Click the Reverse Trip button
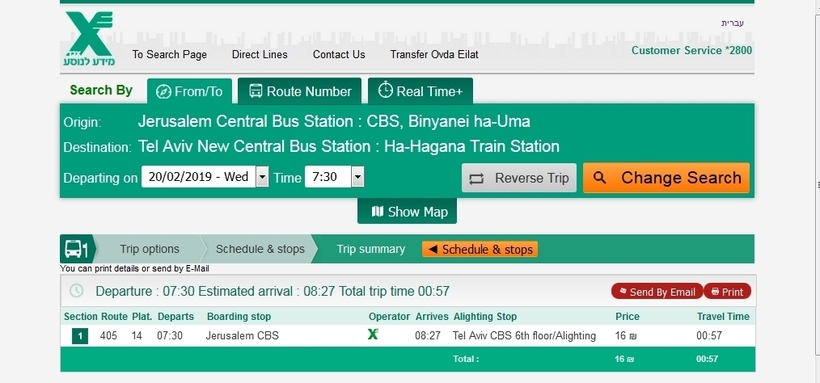The image size is (820, 383). (x=519, y=178)
